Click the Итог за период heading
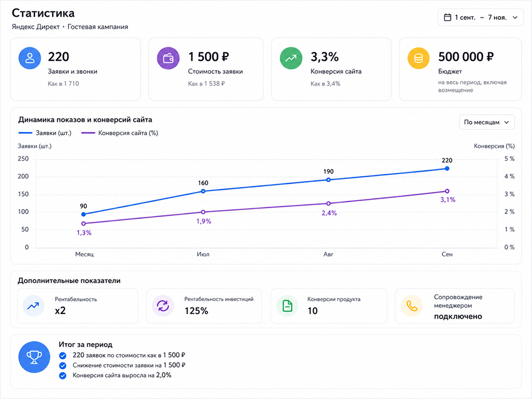This screenshot has width=532, height=399. tap(86, 344)
